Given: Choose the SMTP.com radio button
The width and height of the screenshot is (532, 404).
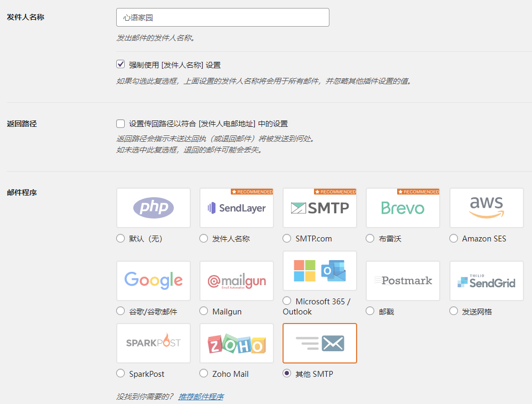Looking at the screenshot, I should pyautogui.click(x=287, y=238).
